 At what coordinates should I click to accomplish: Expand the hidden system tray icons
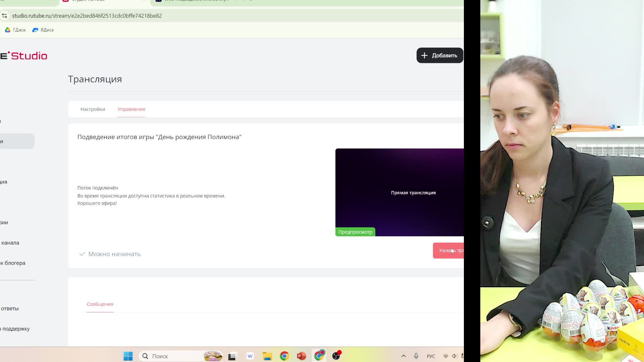tap(404, 356)
